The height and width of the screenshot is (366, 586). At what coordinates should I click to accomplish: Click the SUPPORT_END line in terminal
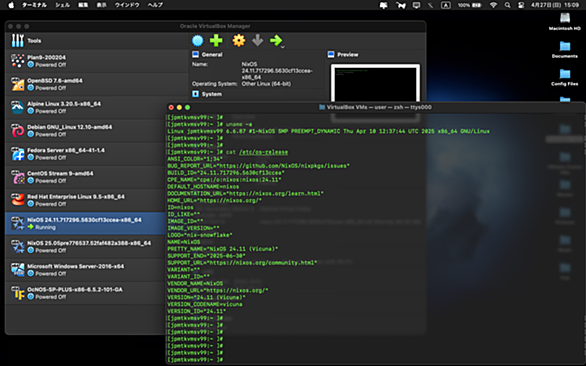pos(206,256)
